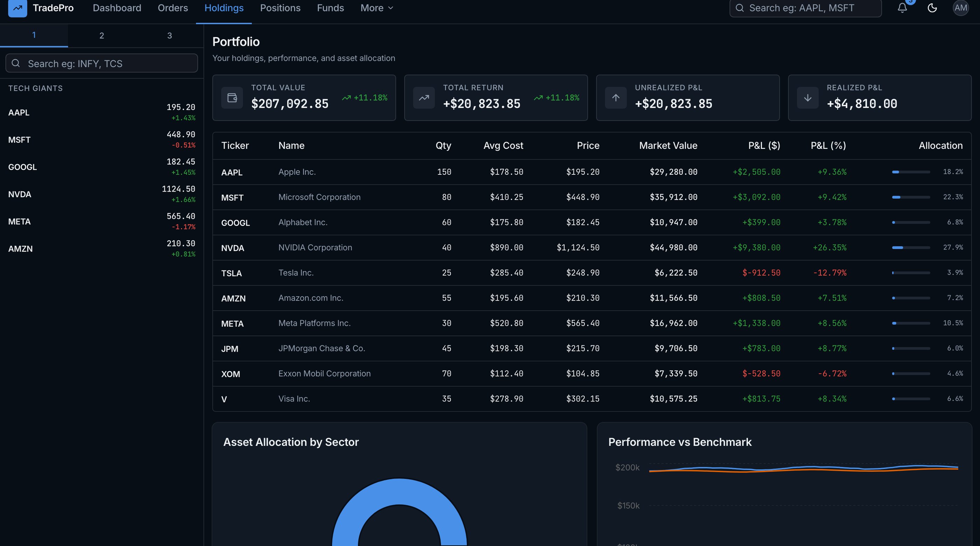The height and width of the screenshot is (546, 980).
Task: Click the trend icon in Total Return card
Action: 424,98
